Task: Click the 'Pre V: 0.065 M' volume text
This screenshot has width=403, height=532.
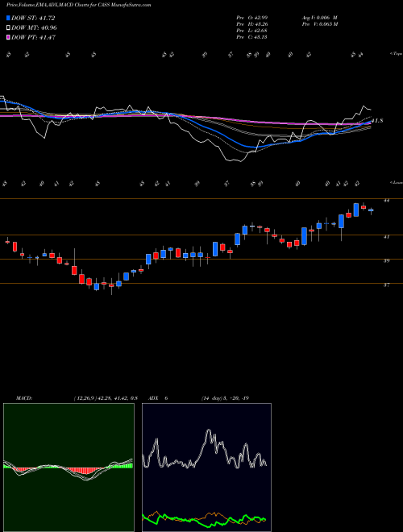Action: (x=319, y=24)
